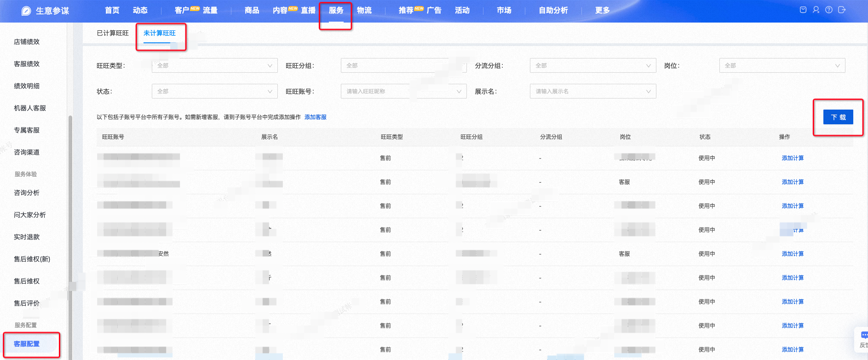The width and height of the screenshot is (868, 360).
Task: Click the 旺旺账号 column header
Action: [113, 137]
